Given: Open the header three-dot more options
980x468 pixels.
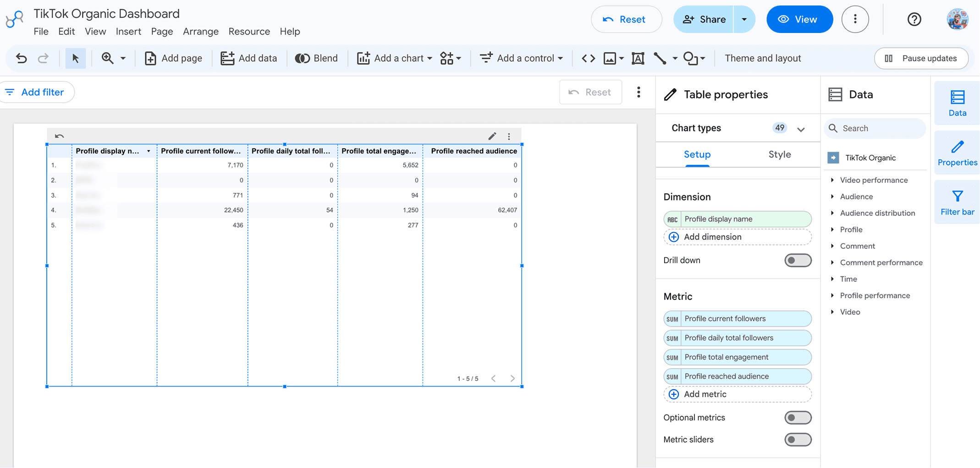Looking at the screenshot, I should [855, 19].
